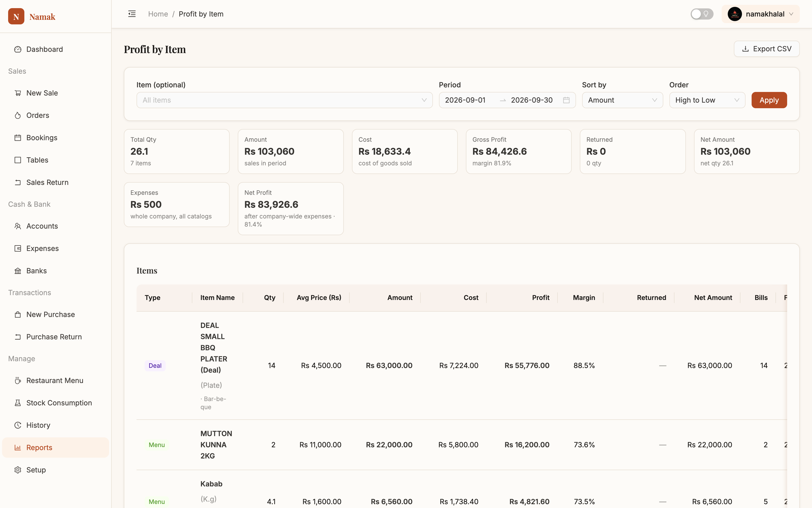The width and height of the screenshot is (812, 508).
Task: Click the New Sale cart icon
Action: click(18, 93)
